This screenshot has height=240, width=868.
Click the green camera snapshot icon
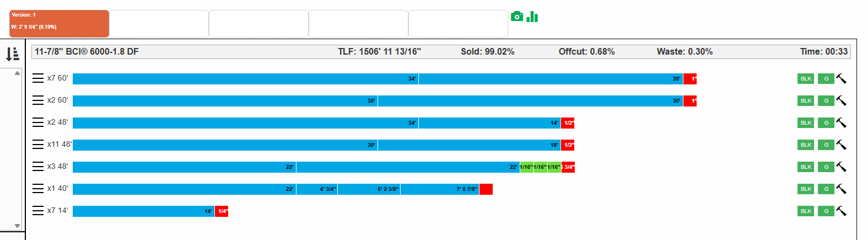[x=516, y=17]
